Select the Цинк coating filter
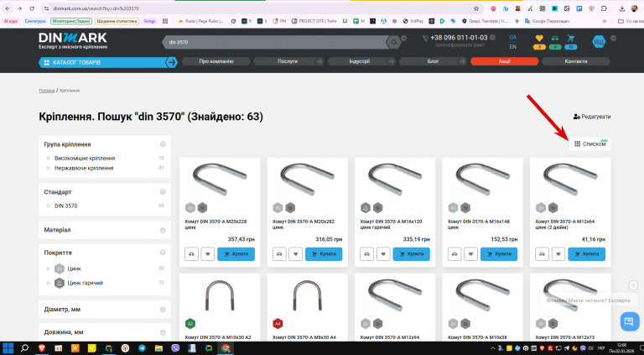644x355 pixels. 75,269
